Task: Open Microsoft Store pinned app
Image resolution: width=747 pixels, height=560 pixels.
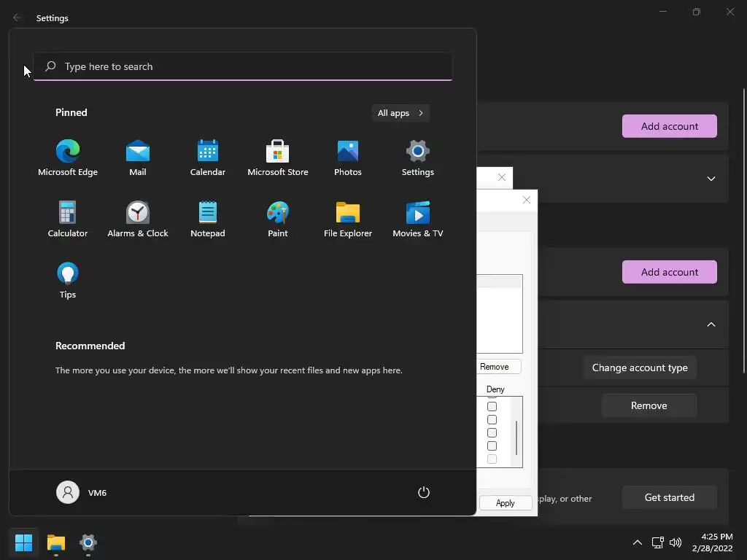Action: point(278,157)
